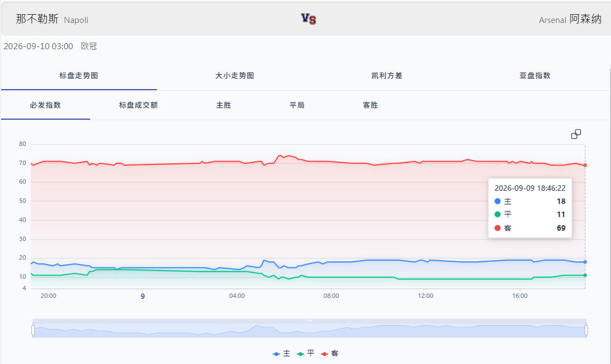Click the data zoom range bar
Viewport: 611px width, 364px height.
point(310,328)
